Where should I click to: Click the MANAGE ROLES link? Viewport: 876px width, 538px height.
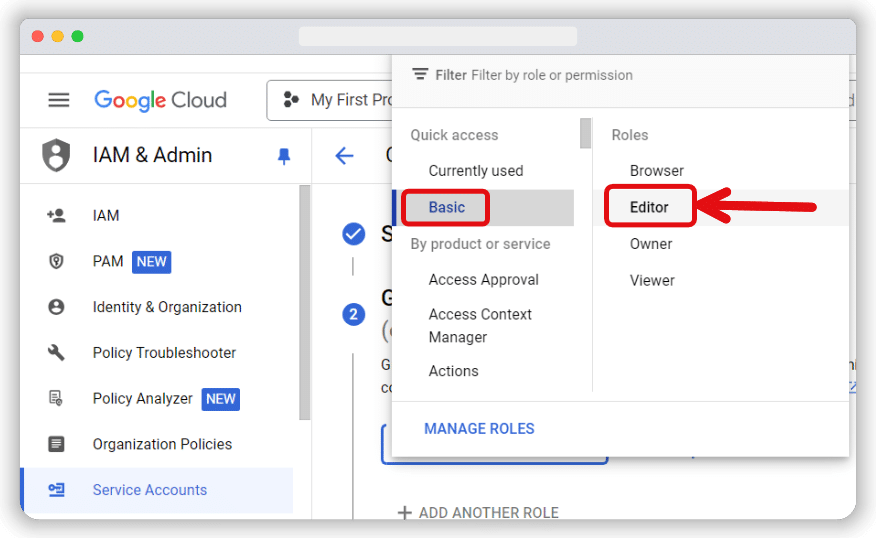tap(479, 429)
